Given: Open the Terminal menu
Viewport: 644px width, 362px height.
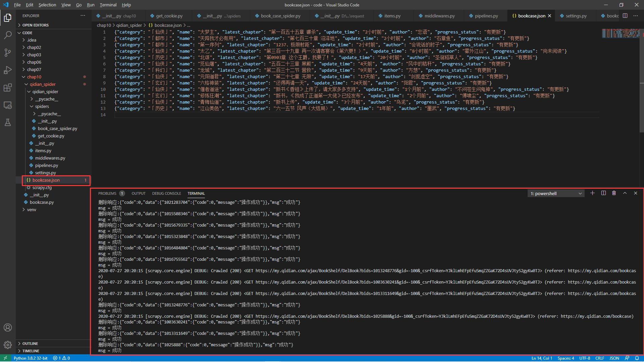Looking at the screenshot, I should pyautogui.click(x=108, y=5).
